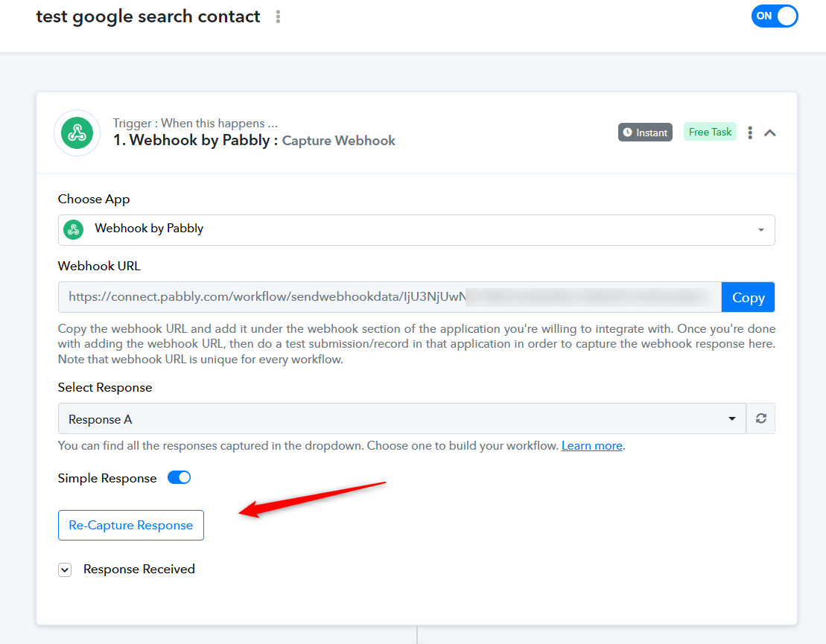The image size is (826, 644).
Task: Click the workflow title text
Action: 148,17
